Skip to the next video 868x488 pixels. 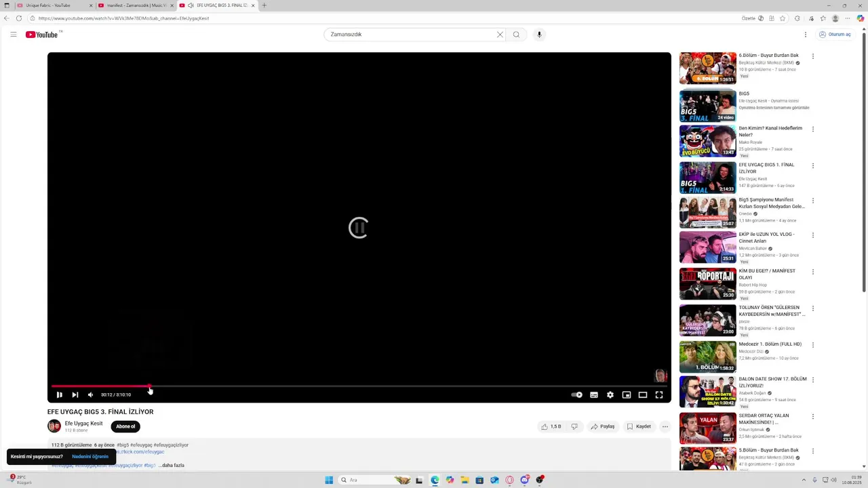[75, 394]
